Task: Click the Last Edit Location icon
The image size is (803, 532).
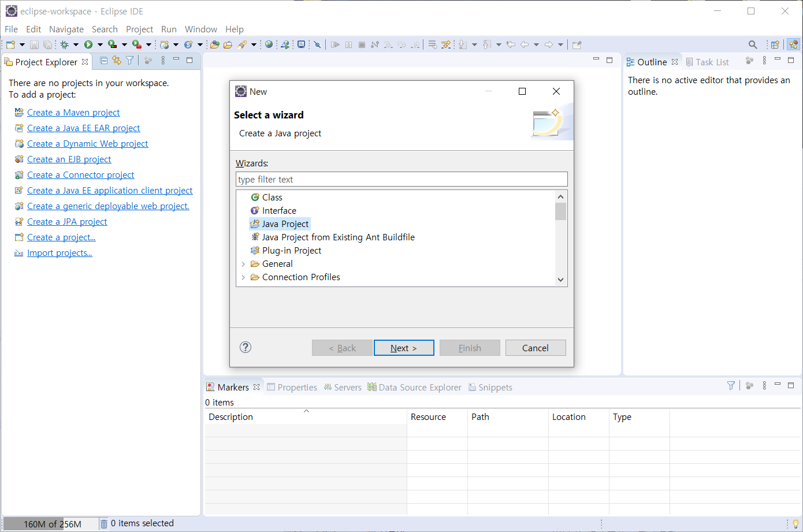Action: [511, 44]
